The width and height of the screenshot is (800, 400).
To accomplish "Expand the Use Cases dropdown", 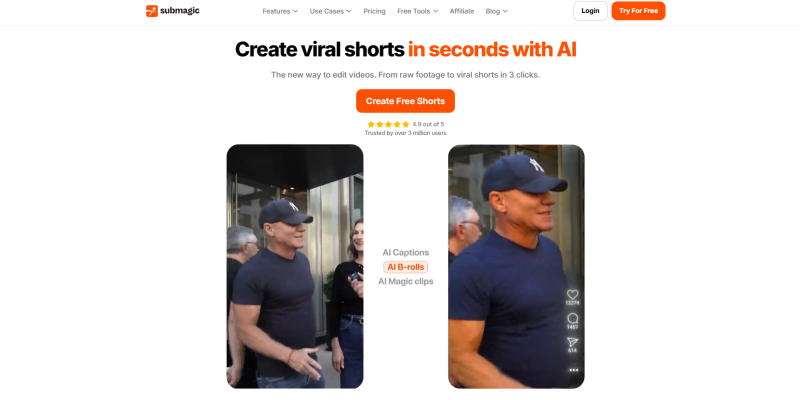I will pos(331,11).
